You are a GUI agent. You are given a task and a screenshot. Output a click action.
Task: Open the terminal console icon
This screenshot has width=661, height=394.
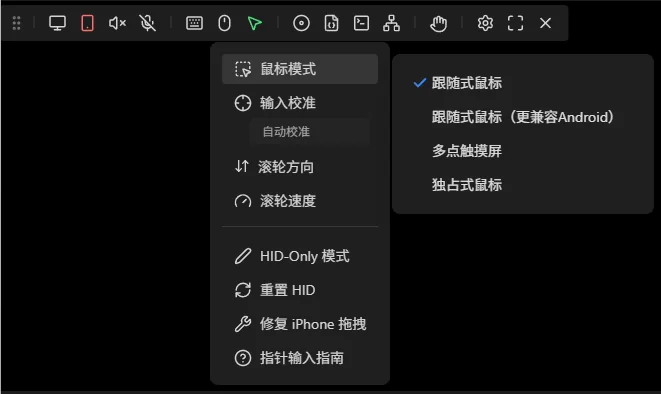pyautogui.click(x=361, y=23)
